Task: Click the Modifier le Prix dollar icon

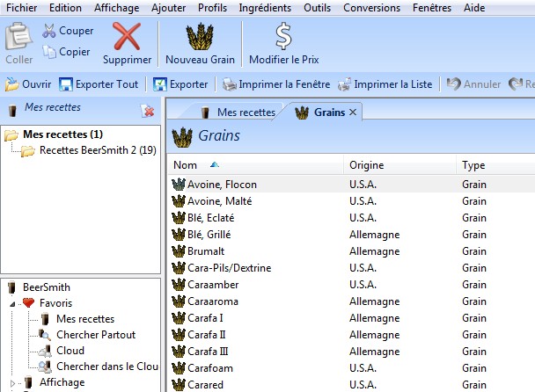Action: point(283,36)
